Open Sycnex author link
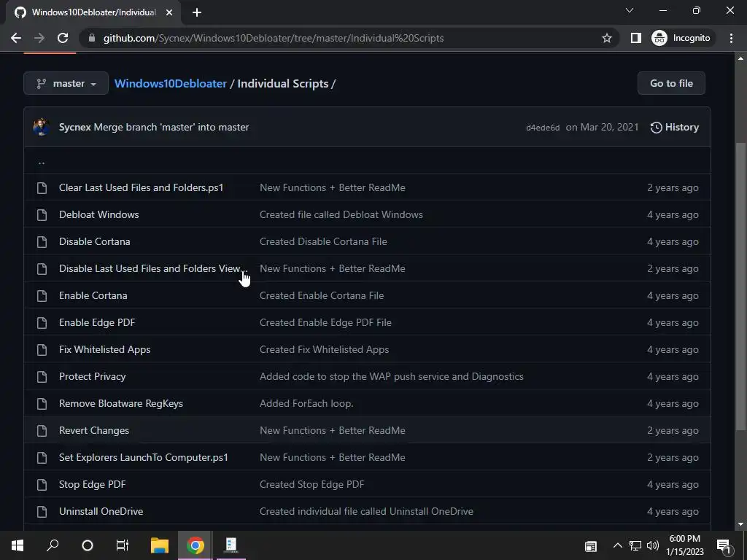Image resolution: width=747 pixels, height=560 pixels. point(75,127)
